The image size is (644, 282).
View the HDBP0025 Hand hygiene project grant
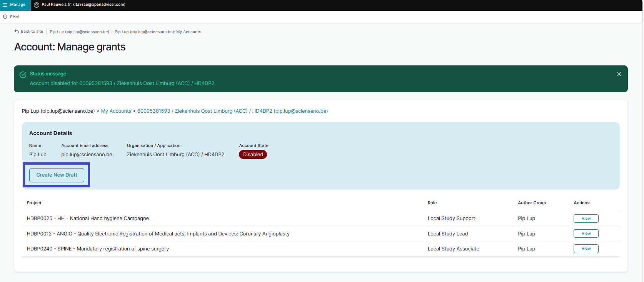586,219
